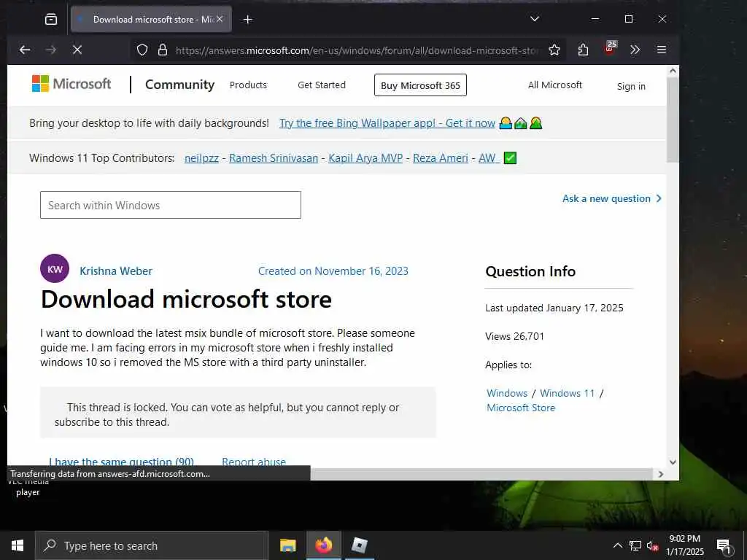
Task: Click Created on November 16, 2023
Action: (x=333, y=271)
